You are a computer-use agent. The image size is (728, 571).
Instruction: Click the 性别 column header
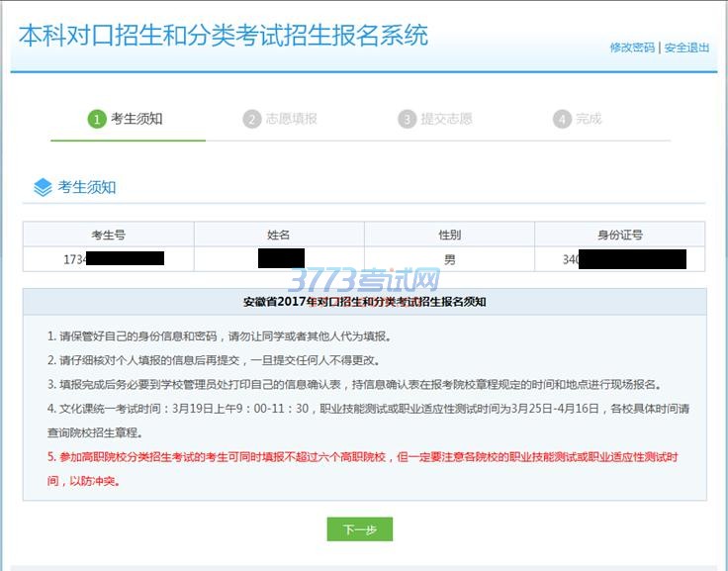[449, 235]
